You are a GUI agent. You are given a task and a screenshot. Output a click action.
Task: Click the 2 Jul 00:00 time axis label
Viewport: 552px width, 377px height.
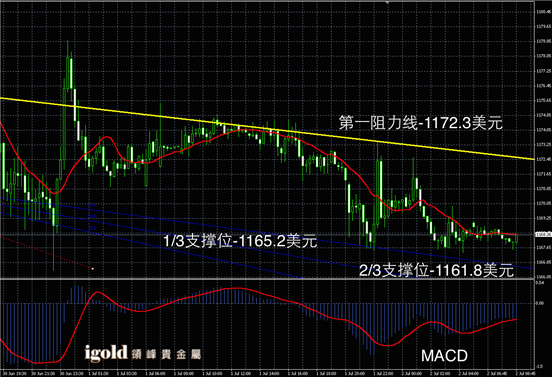tap(412, 373)
